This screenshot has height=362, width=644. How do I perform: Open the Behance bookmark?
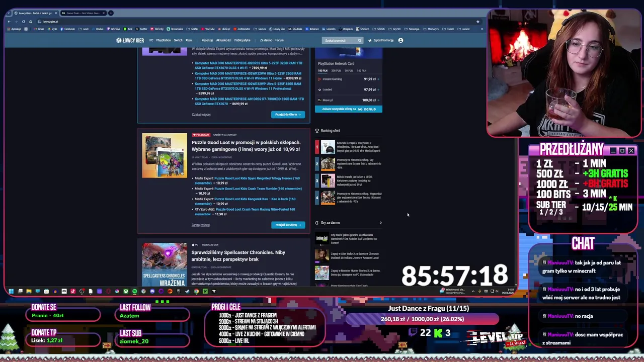tap(312, 29)
